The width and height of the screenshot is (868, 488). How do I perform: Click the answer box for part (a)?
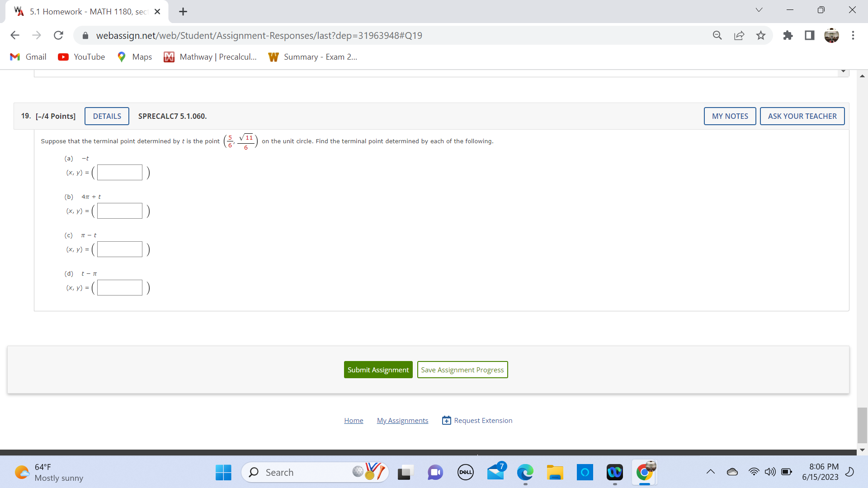(x=120, y=173)
